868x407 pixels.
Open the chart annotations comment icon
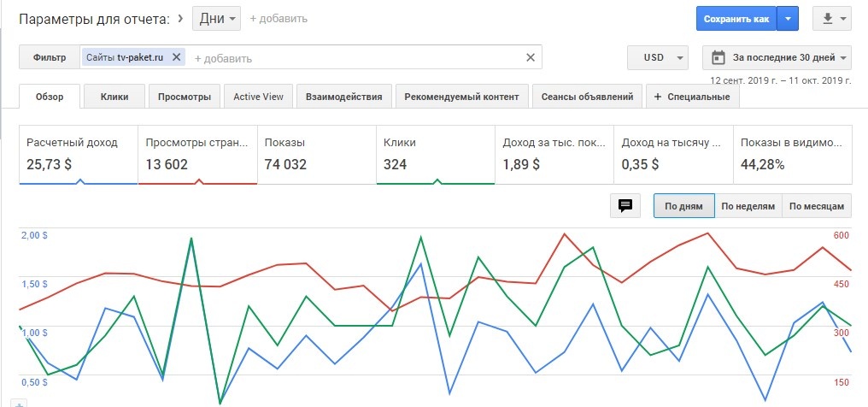pyautogui.click(x=625, y=206)
